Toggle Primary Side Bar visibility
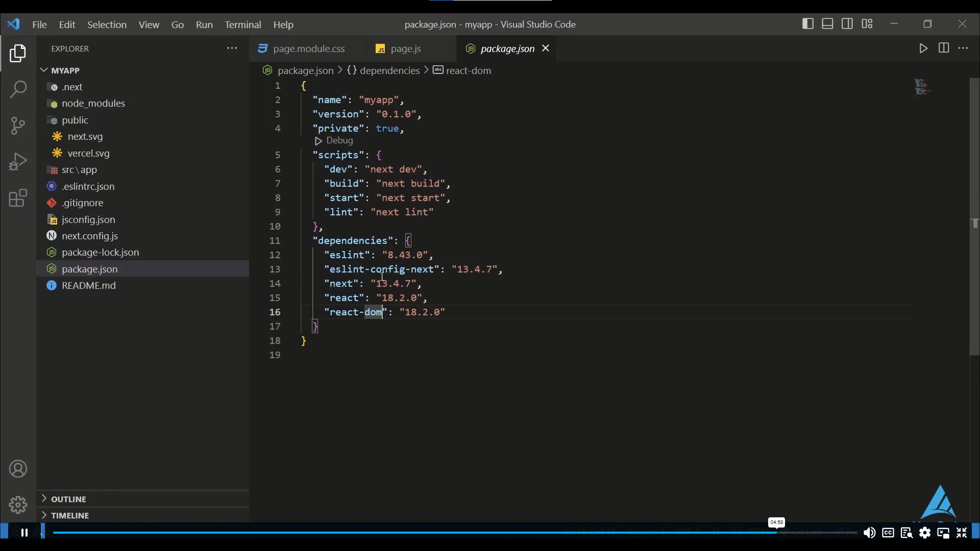The height and width of the screenshot is (551, 980). click(x=808, y=23)
